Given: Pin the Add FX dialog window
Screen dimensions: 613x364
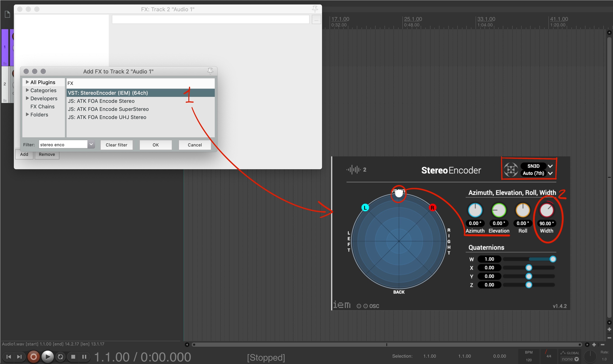Looking at the screenshot, I should [x=210, y=71].
